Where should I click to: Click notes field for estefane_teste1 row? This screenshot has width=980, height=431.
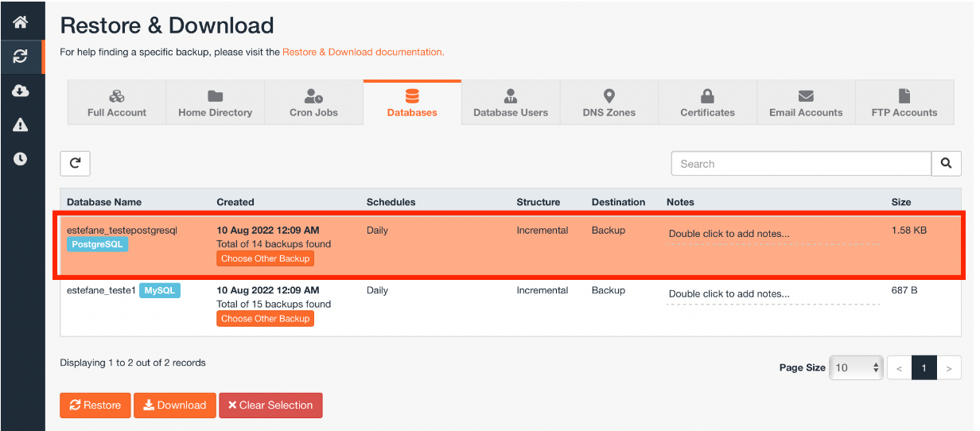coord(773,294)
